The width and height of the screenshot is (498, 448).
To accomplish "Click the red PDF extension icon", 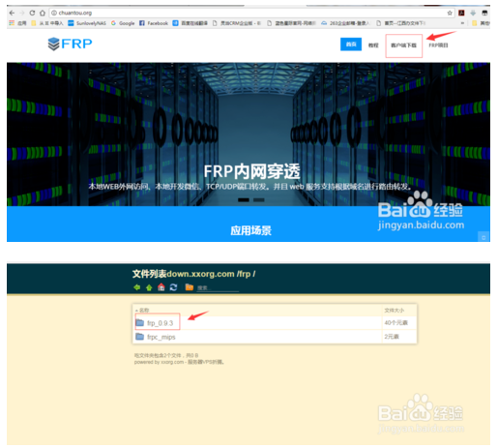I will 461,13.
